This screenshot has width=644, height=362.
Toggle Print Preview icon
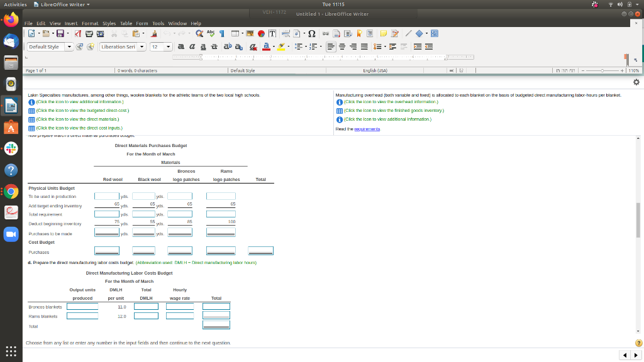pos(100,34)
